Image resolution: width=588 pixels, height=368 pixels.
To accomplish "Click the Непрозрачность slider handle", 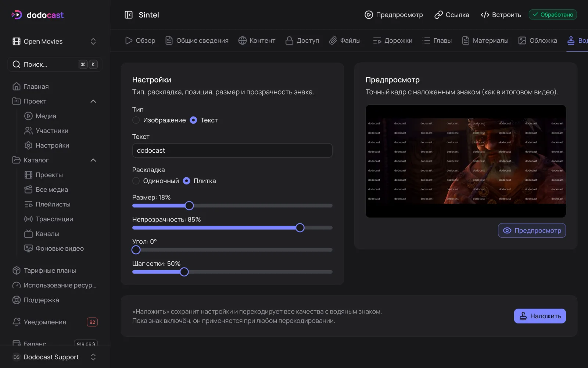I will click(x=300, y=228).
